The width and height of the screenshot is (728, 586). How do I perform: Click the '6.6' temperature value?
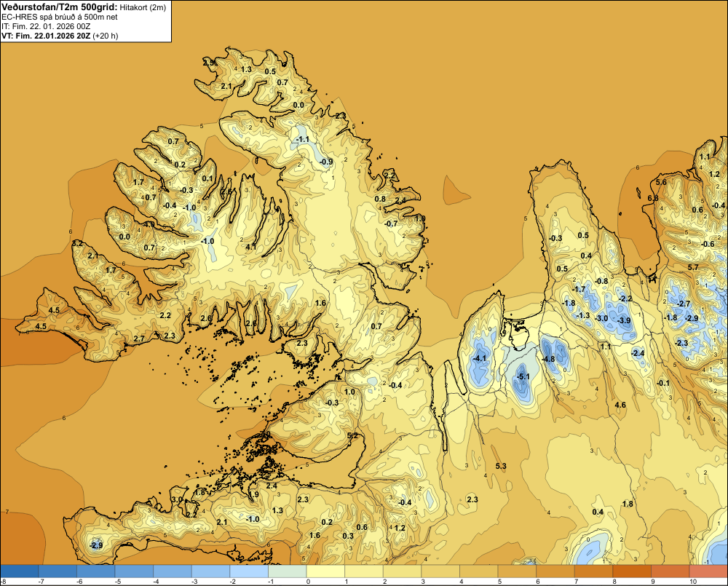(x=653, y=198)
